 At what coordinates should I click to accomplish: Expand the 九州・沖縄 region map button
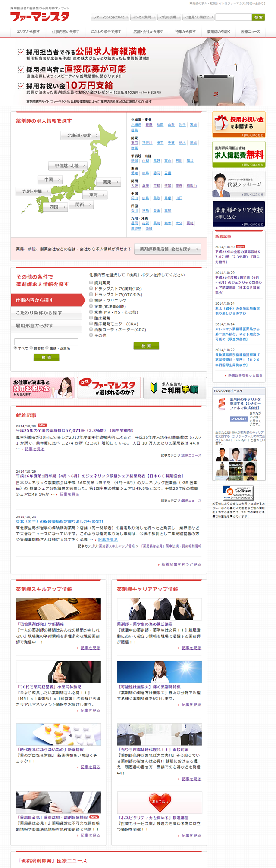click(34, 191)
